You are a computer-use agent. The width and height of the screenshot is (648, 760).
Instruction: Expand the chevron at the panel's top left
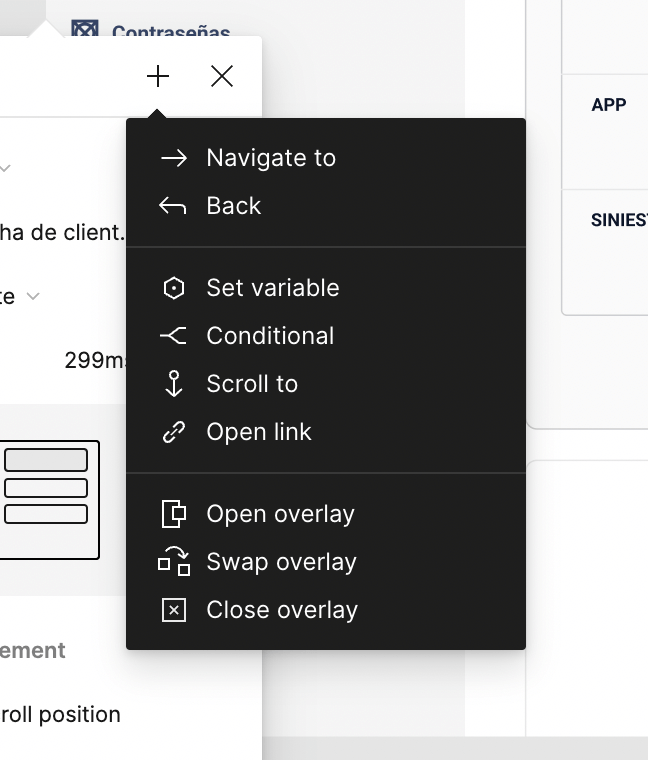click(x=5, y=168)
